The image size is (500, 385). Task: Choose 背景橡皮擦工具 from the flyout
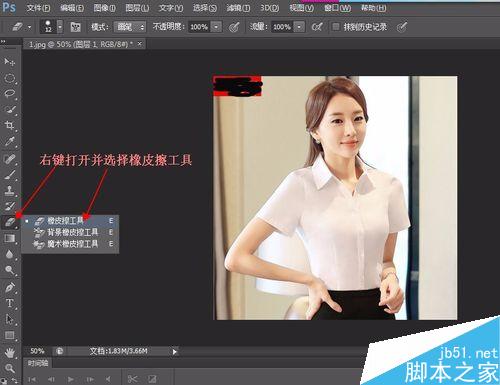point(70,232)
